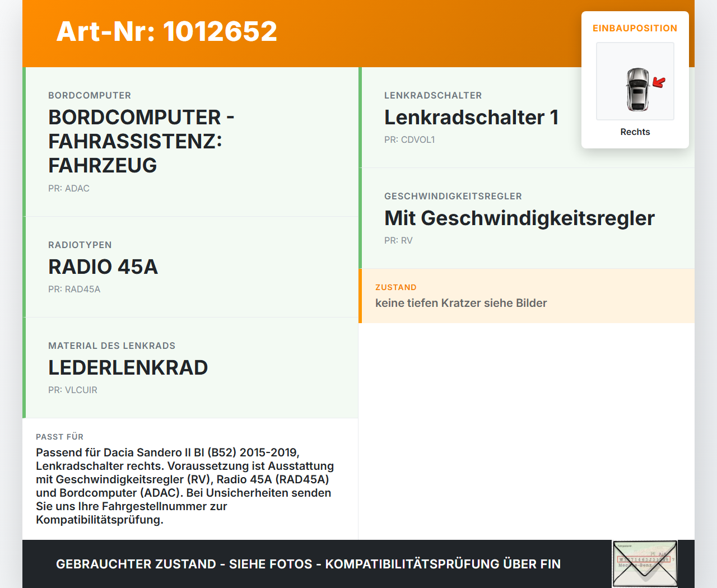
Task: Click the RADIOTYPEN category label
Action: click(80, 245)
